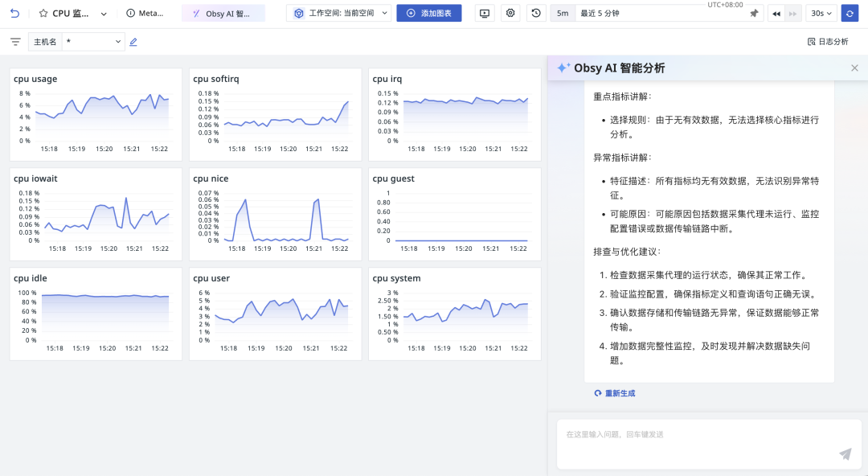The height and width of the screenshot is (476, 868).
Task: Select the cpu irq chart
Action: (455, 115)
